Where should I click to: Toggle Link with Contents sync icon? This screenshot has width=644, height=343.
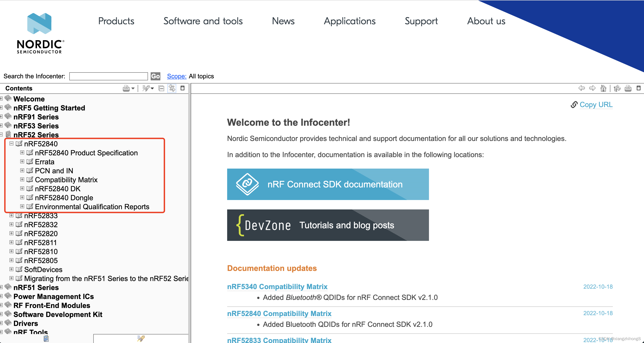coord(172,88)
